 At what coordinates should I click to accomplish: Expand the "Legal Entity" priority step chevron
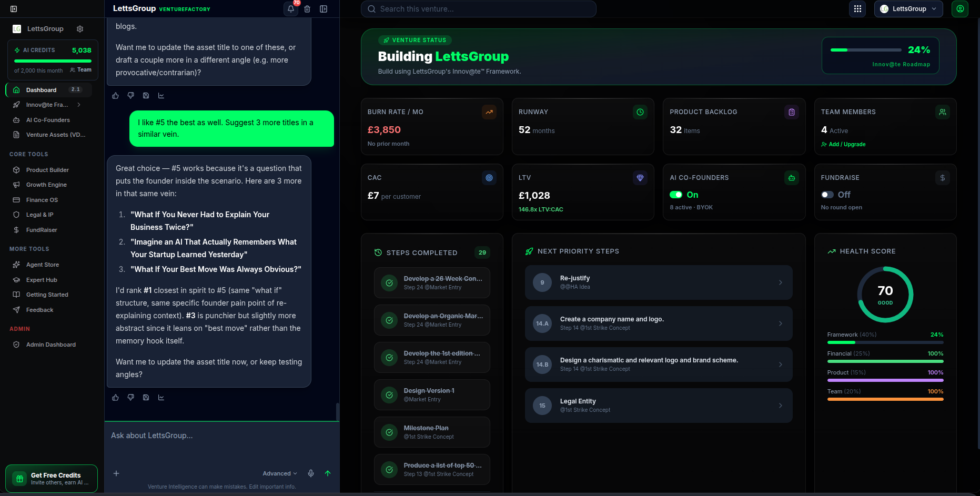pos(781,406)
